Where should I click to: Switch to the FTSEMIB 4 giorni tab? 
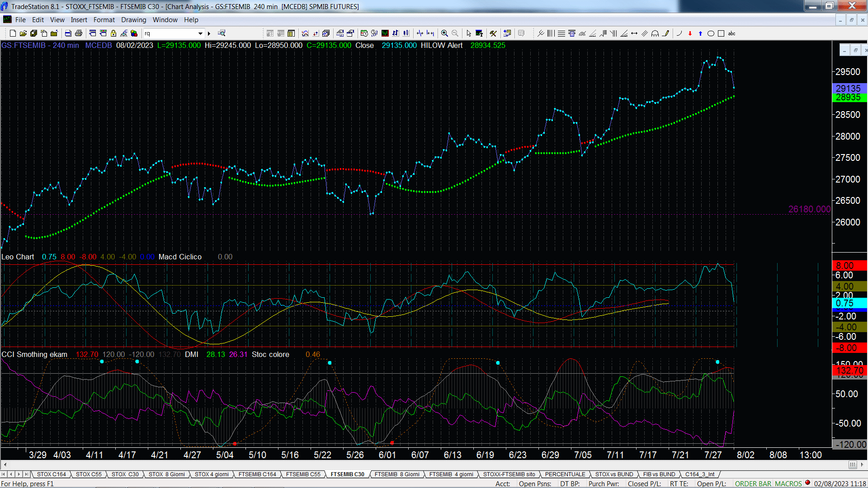click(x=451, y=474)
